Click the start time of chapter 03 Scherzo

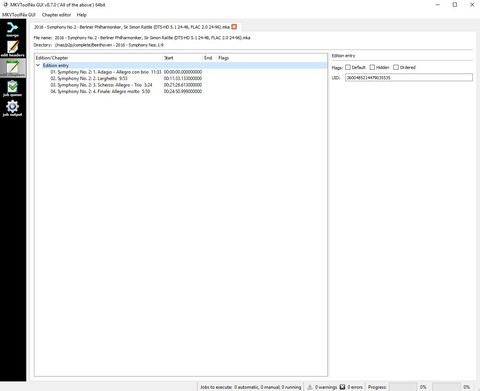183,85
